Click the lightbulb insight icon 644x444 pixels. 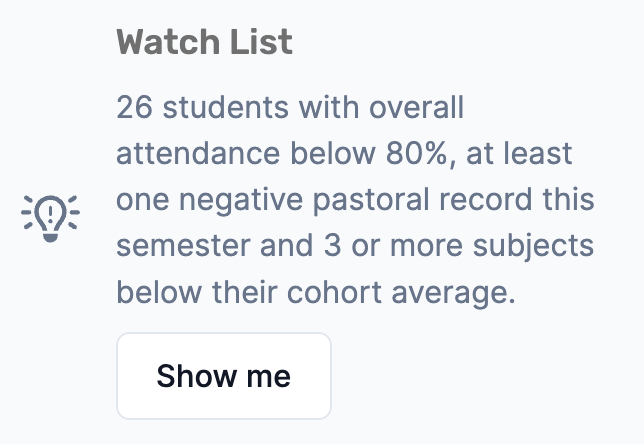click(50, 218)
